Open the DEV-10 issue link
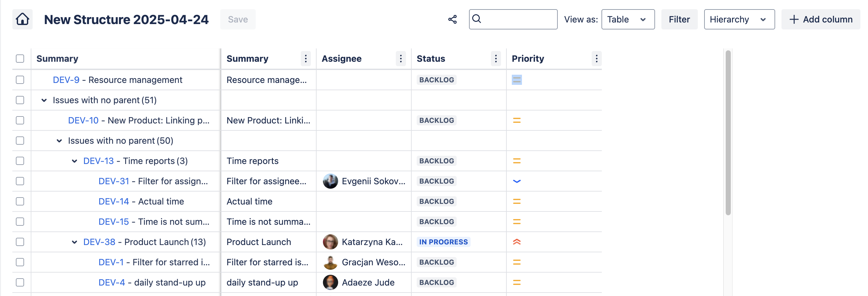868x296 pixels. point(83,120)
